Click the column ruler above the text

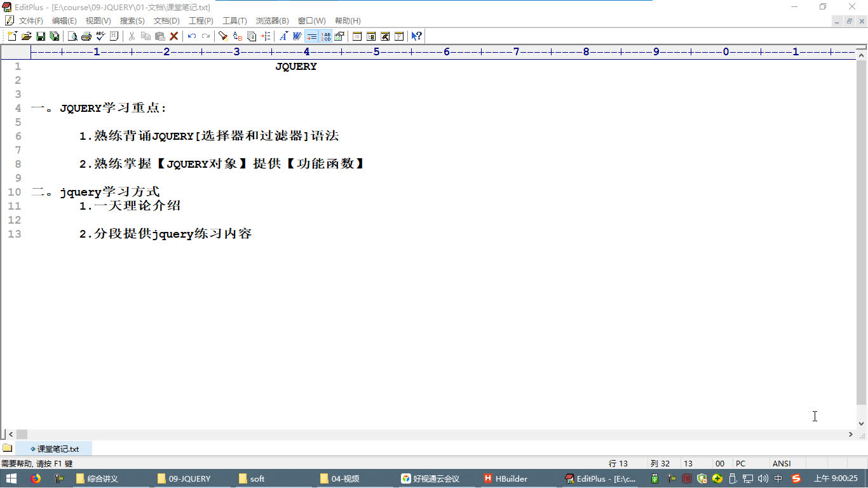pyautogui.click(x=442, y=52)
